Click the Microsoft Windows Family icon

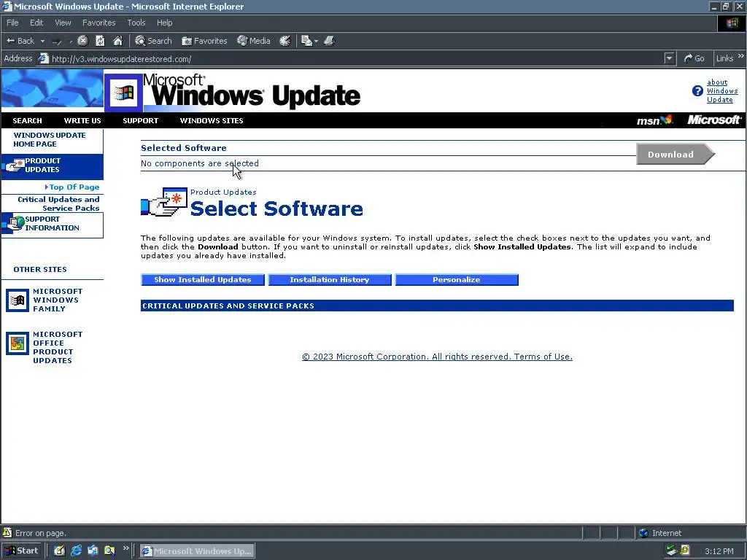(x=18, y=300)
